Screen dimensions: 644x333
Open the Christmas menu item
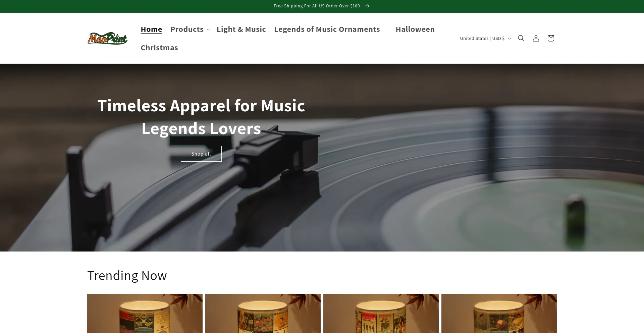click(159, 48)
